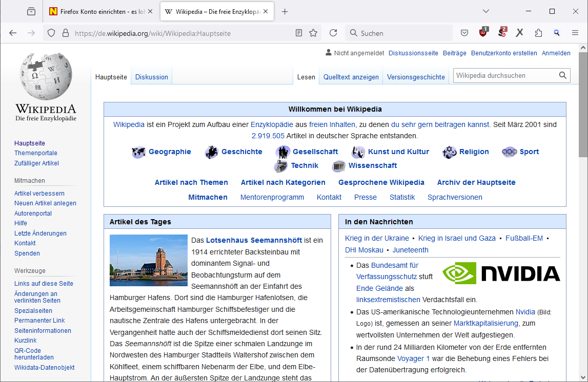Open Artikel nach Kategorien link
Screen dimensions: 588x382
[283, 182]
